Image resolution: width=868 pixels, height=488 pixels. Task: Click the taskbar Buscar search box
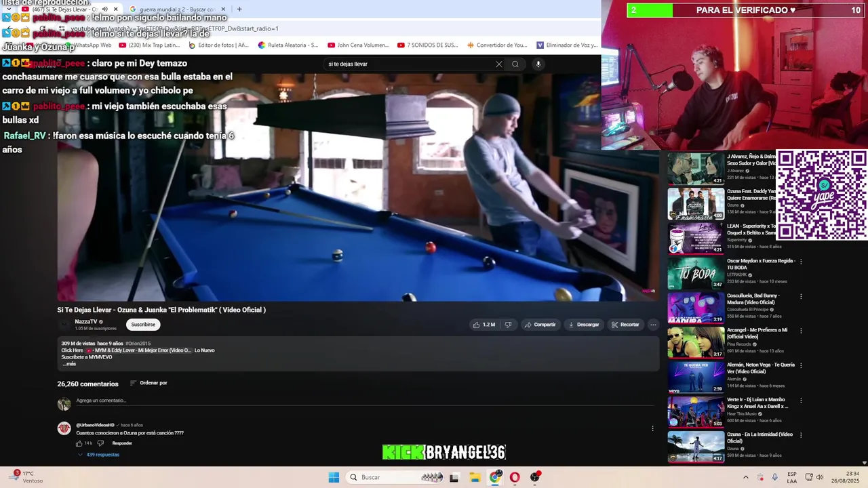pyautogui.click(x=395, y=477)
